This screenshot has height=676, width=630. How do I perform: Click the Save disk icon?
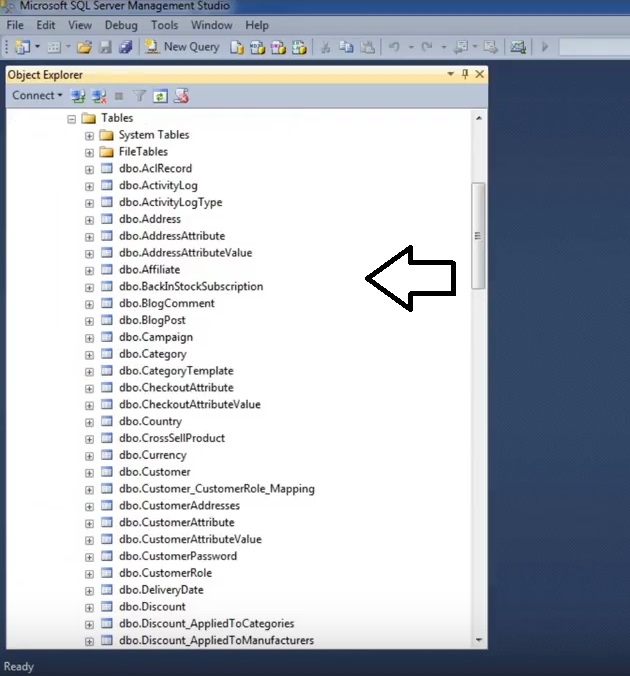(105, 47)
